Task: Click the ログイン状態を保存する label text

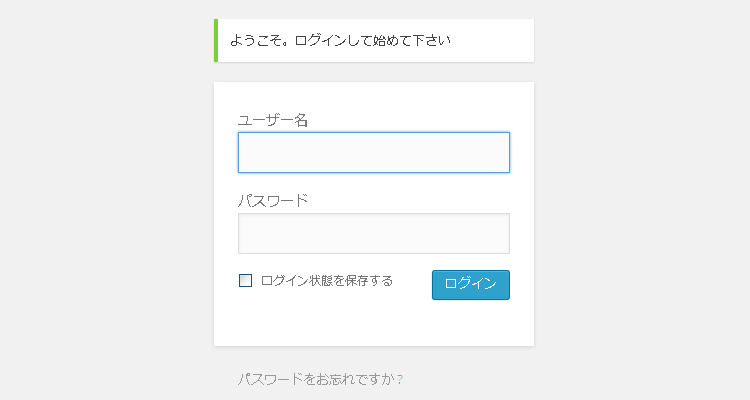Action: [x=326, y=281]
